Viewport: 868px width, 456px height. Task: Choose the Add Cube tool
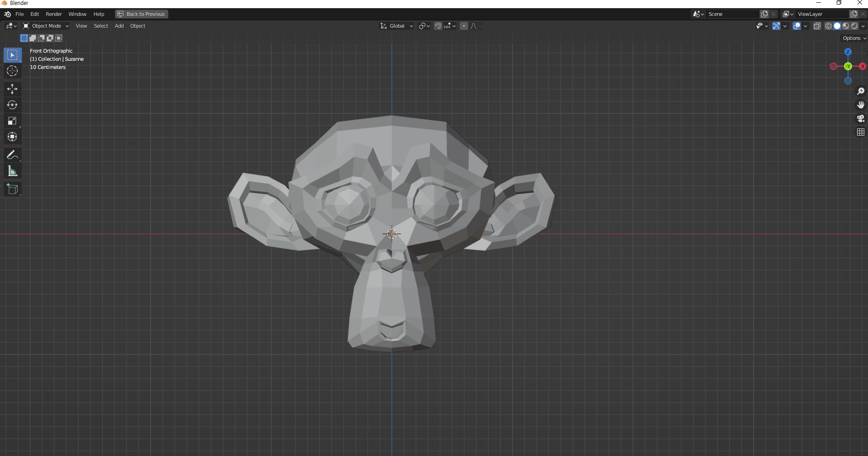pos(12,189)
